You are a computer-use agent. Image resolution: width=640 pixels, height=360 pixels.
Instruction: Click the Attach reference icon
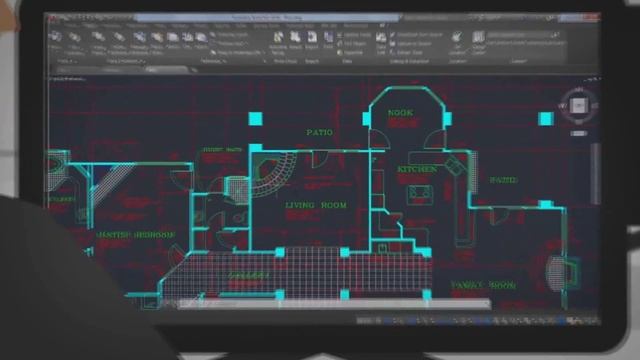[x=173, y=38]
